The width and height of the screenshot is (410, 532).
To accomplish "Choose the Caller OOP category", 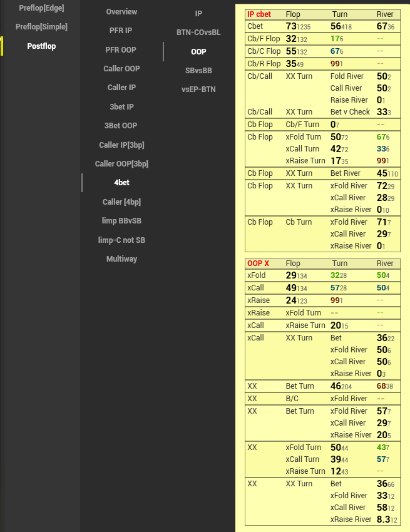I will (x=121, y=69).
